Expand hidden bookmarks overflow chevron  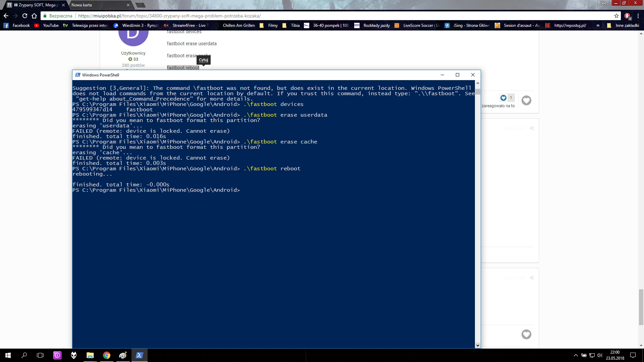pos(598,25)
